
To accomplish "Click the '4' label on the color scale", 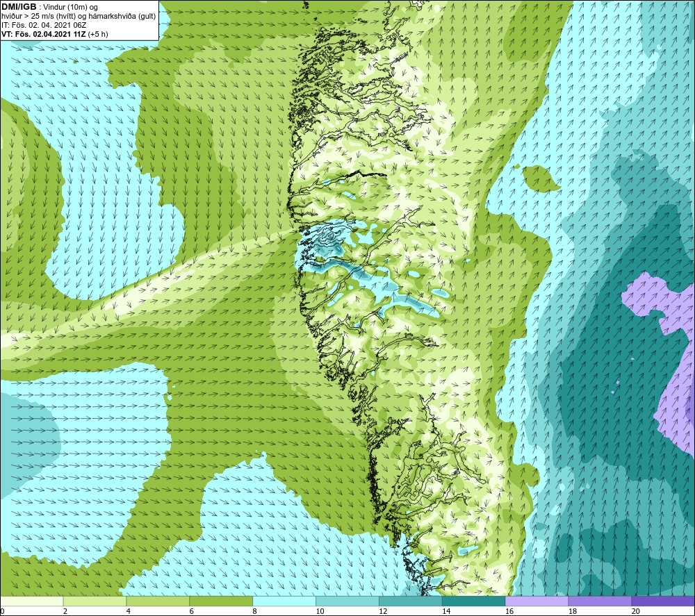I will tap(129, 611).
